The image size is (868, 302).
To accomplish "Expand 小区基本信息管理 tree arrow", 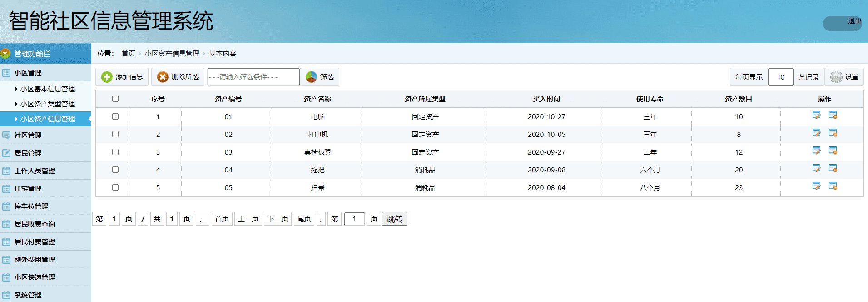I will 16,89.
